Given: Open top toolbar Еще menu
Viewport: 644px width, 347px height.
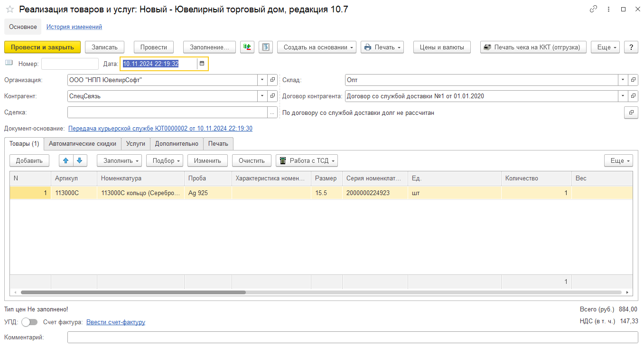Looking at the screenshot, I should point(605,47).
